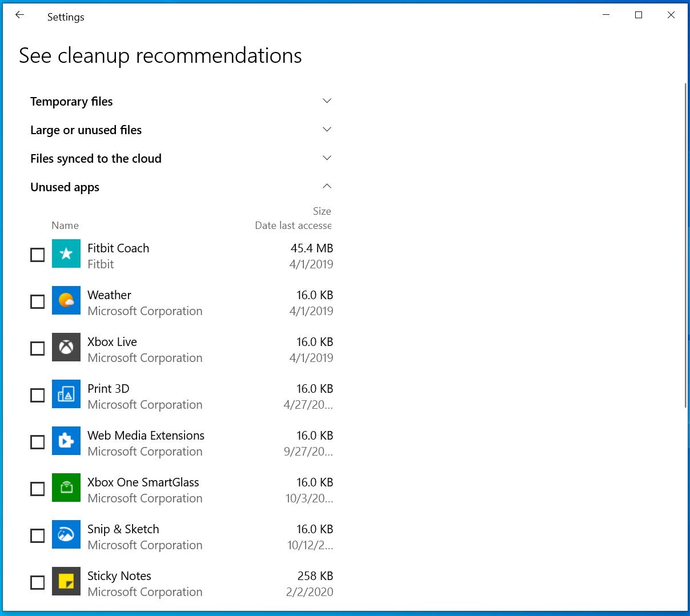
Task: Collapse Unused apps chevron
Action: point(327,186)
